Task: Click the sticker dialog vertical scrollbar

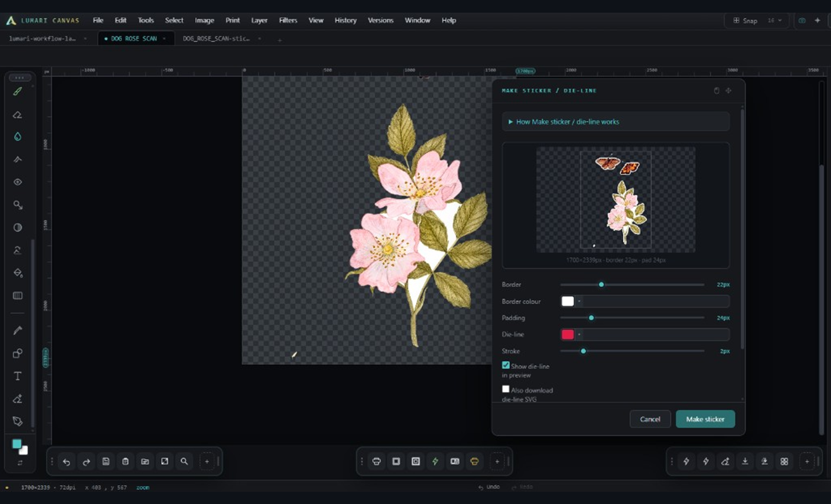Action: [x=742, y=228]
